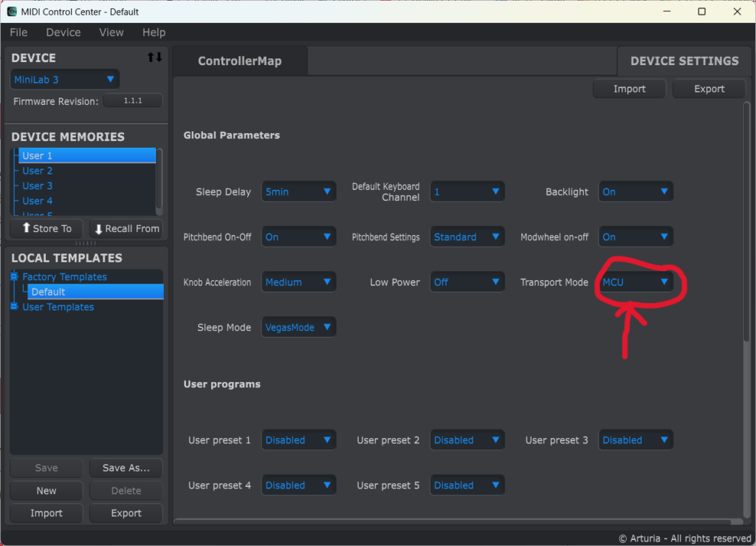
Task: Click Import in Device Settings panel
Action: pyautogui.click(x=629, y=89)
